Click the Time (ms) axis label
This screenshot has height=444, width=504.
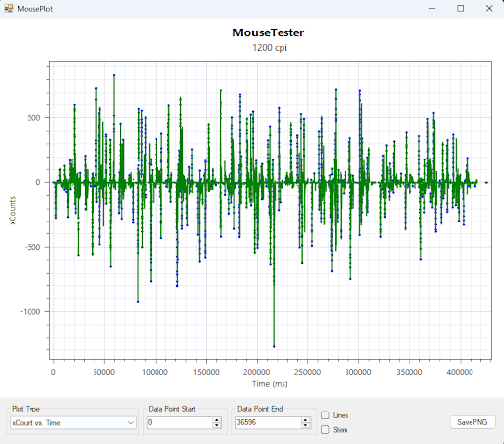[x=270, y=384]
